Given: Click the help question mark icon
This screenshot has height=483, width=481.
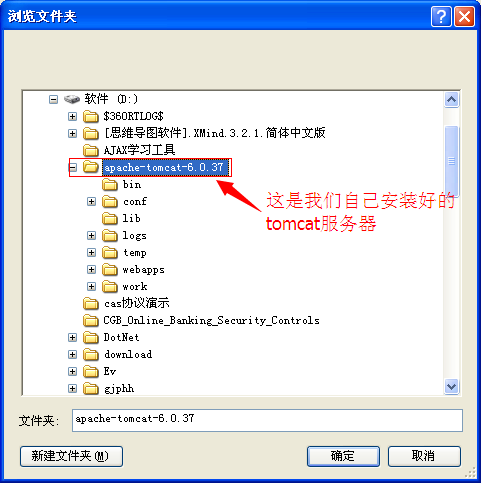Looking at the screenshot, I should [441, 16].
